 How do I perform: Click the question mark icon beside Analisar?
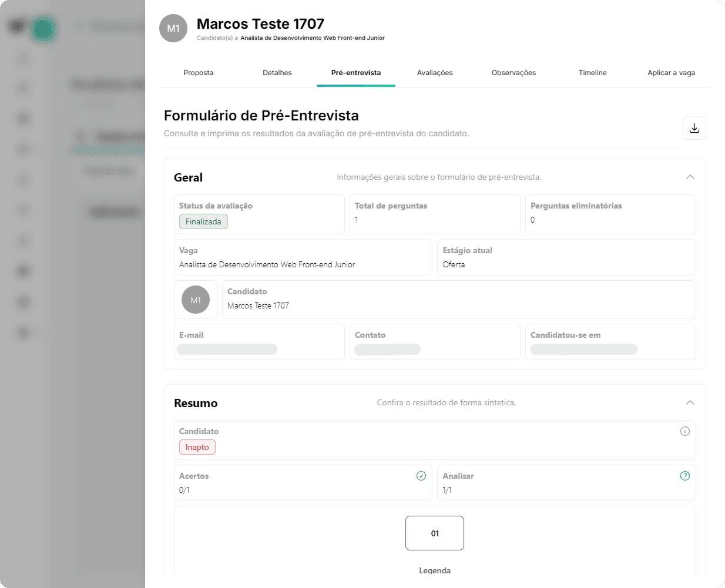coord(684,476)
